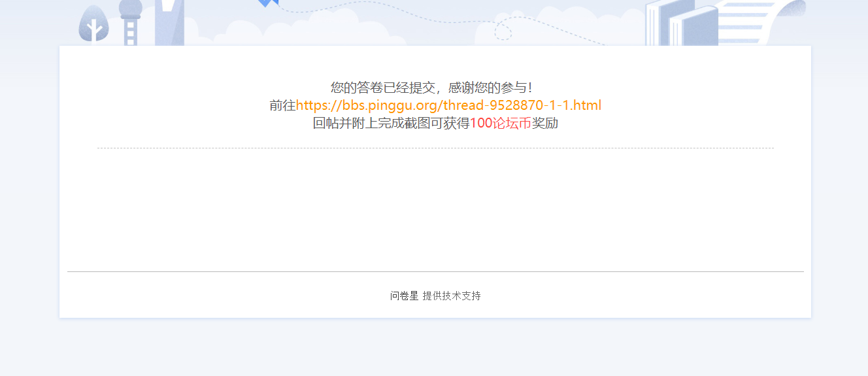Click the 奖励 text after the red amount
The height and width of the screenshot is (376, 868).
545,123
